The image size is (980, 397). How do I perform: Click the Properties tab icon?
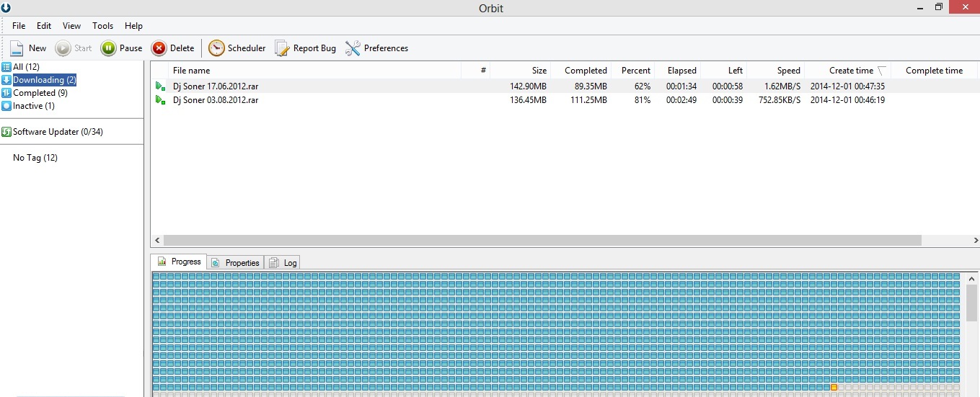216,263
